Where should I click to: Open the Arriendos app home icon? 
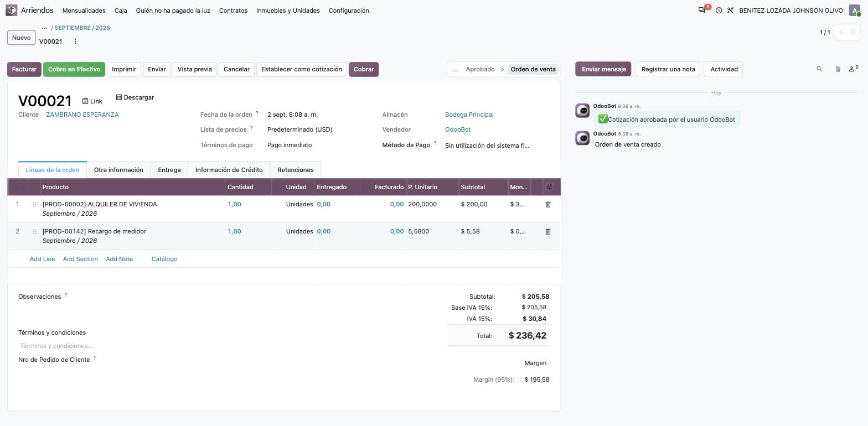pos(12,11)
